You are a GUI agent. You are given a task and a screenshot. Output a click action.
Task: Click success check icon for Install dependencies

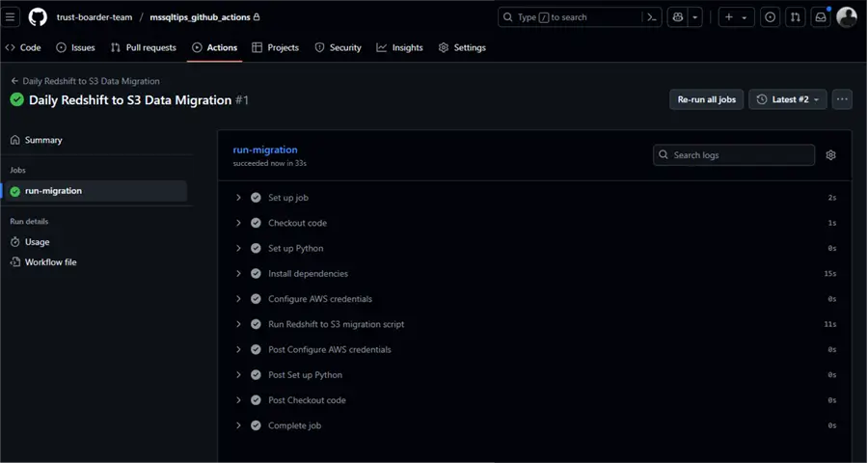pos(256,274)
